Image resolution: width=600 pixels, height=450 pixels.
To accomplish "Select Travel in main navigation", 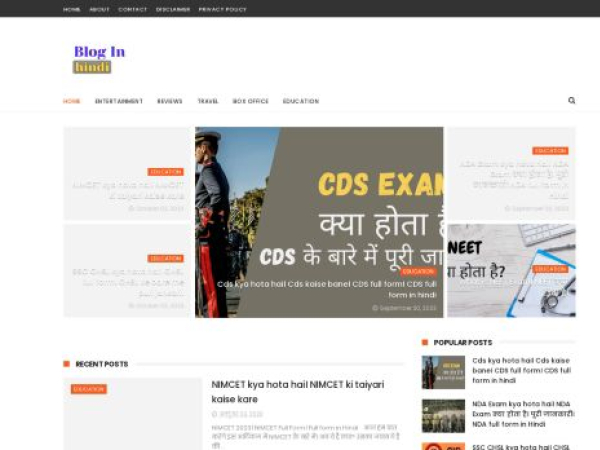I will [x=208, y=101].
